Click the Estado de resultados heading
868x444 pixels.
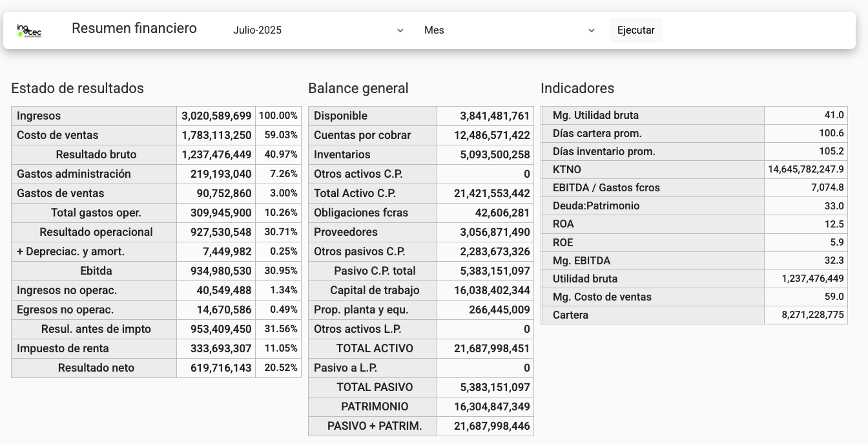tap(77, 89)
